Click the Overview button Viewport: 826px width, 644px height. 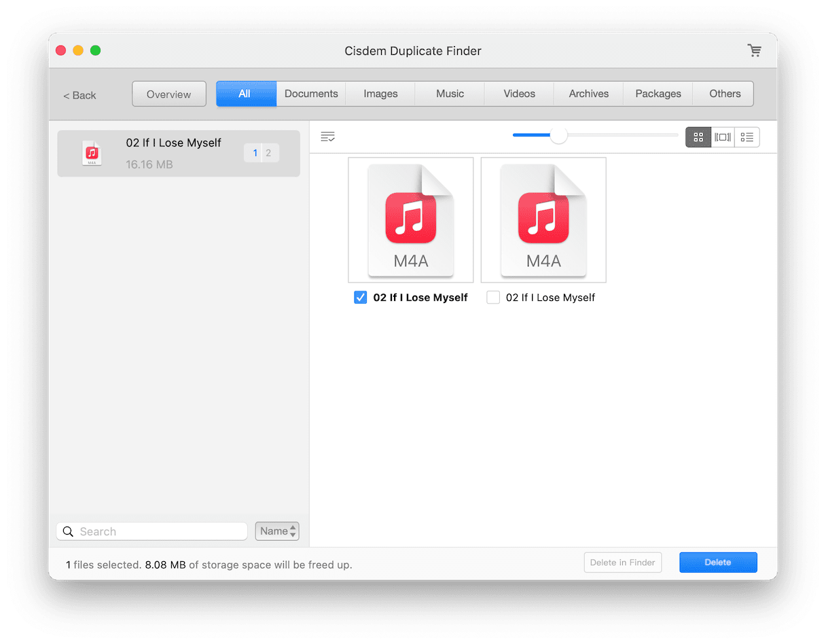pyautogui.click(x=169, y=94)
